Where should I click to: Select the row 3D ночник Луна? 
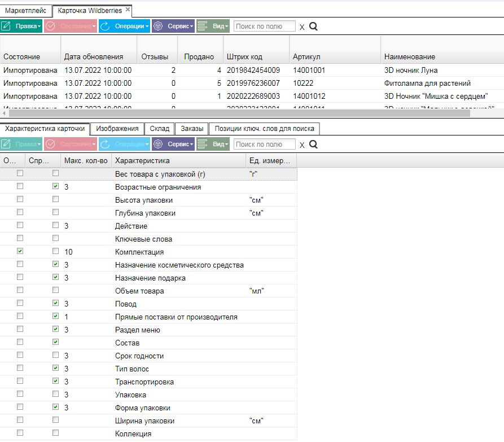coord(252,70)
